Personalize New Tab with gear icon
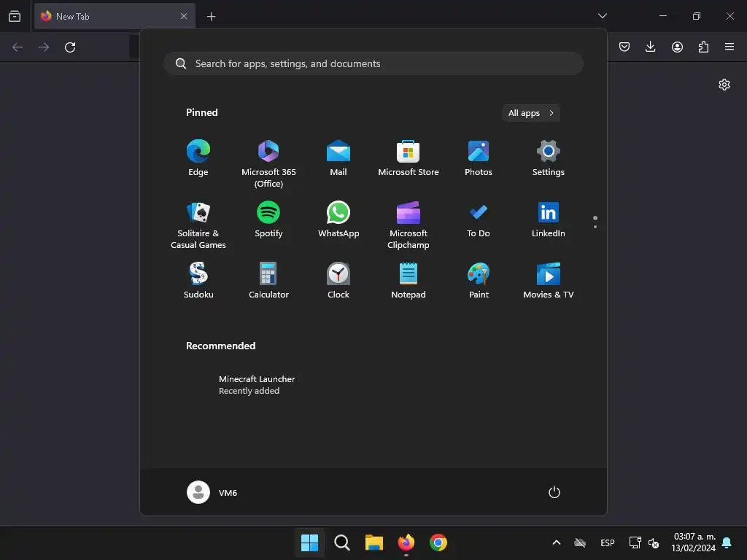This screenshot has height=560, width=747. [x=724, y=85]
